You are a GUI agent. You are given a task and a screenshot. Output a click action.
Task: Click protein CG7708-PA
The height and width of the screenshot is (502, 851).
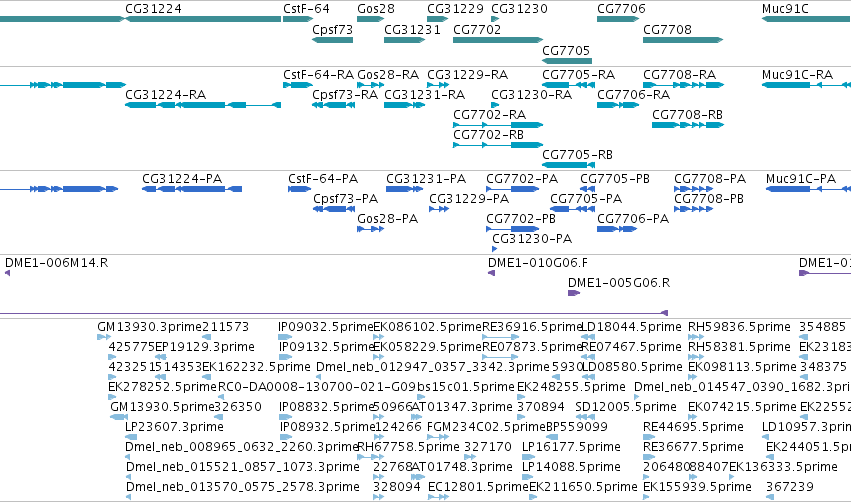click(x=709, y=179)
